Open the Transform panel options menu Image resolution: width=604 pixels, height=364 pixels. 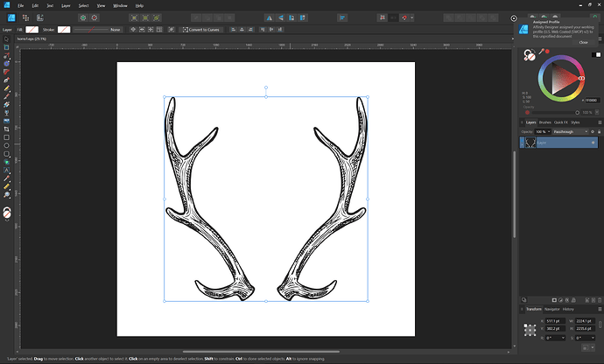tap(600, 309)
